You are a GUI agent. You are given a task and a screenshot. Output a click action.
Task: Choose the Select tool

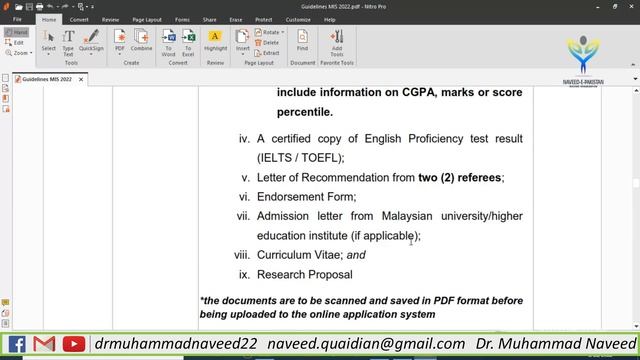[x=48, y=40]
